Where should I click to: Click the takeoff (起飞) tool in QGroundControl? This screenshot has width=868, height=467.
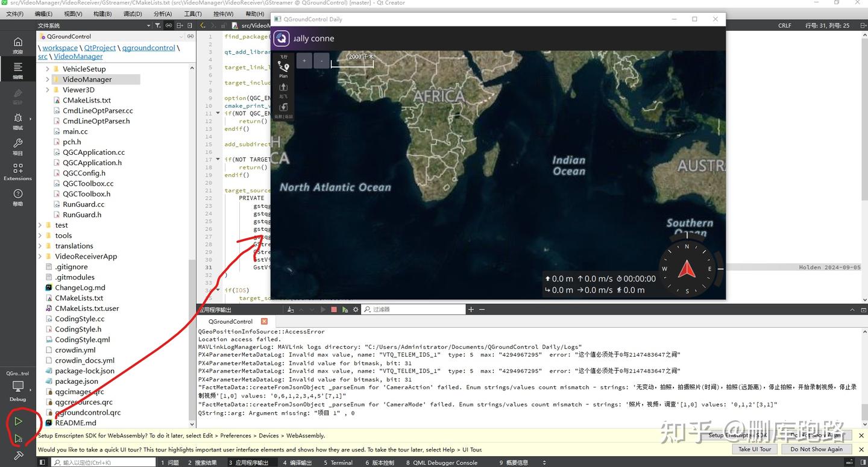click(x=283, y=90)
